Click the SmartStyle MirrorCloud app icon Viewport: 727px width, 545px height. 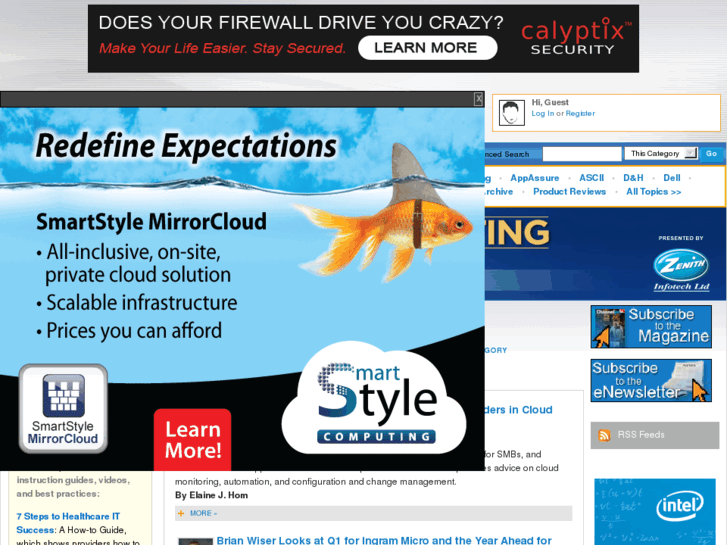click(63, 409)
